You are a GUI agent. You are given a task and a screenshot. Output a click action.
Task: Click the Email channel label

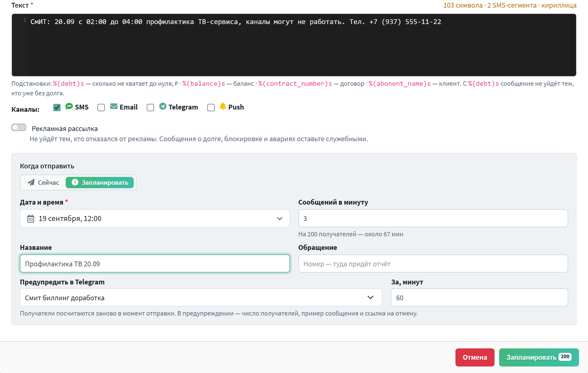point(129,107)
